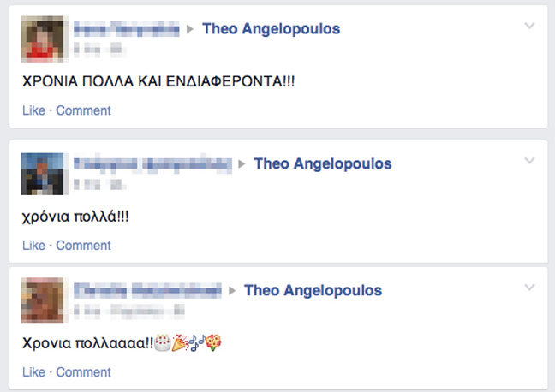Click the third post's brown profile picture

pos(43,300)
